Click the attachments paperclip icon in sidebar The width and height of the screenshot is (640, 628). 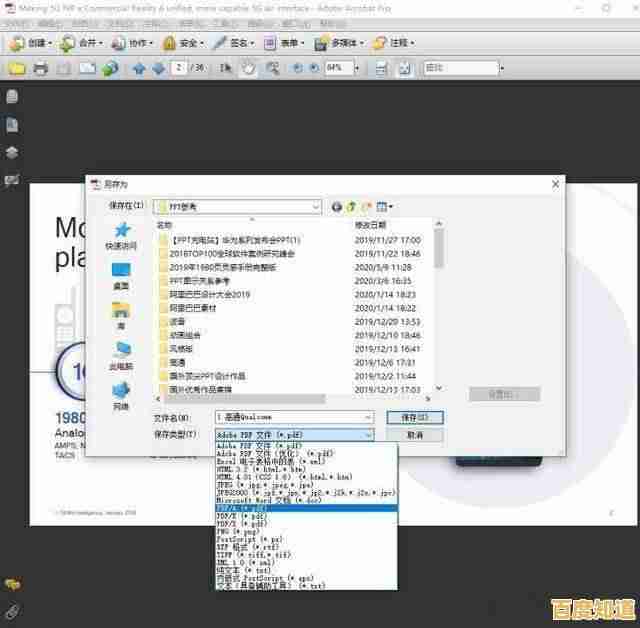pyautogui.click(x=12, y=609)
